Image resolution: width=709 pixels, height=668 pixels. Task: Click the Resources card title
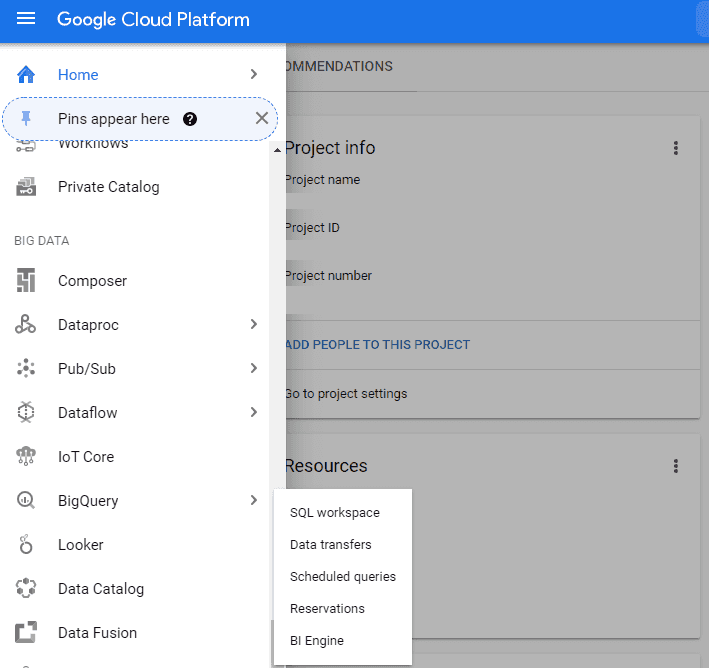pos(326,466)
